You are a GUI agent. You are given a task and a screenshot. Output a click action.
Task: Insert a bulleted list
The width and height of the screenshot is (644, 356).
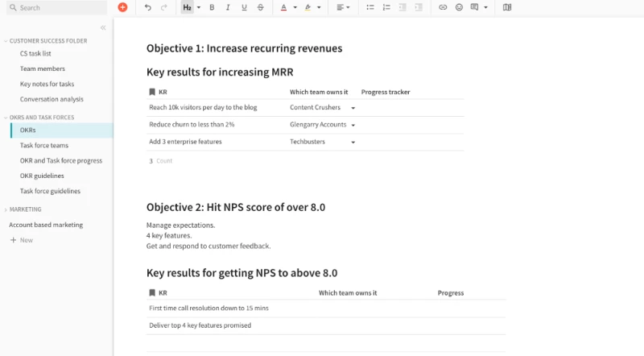coord(369,7)
